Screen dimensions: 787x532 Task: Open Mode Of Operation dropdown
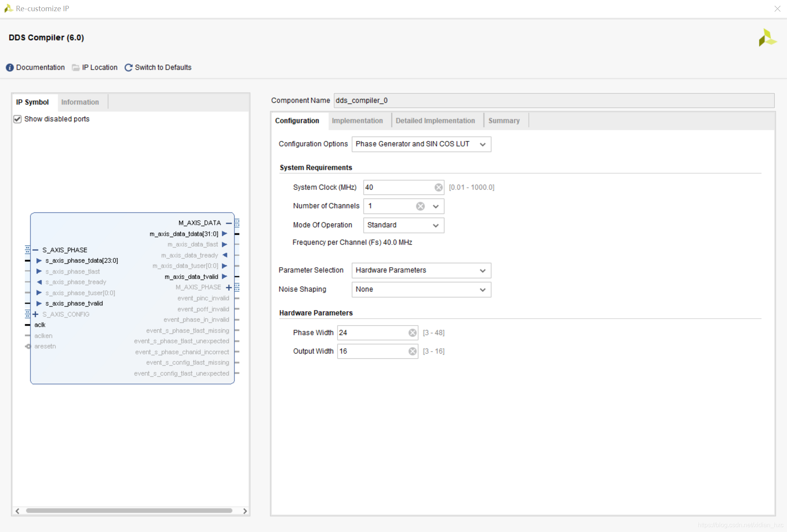point(403,225)
